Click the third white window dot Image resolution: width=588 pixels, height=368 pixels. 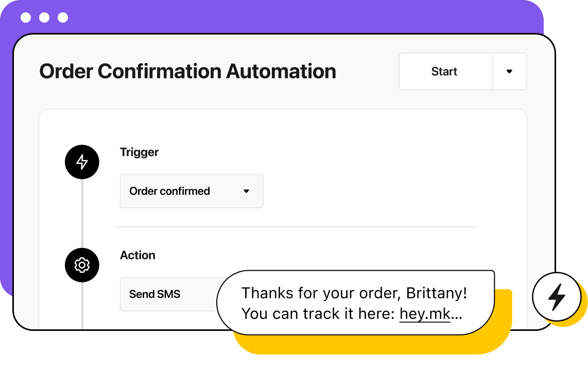(x=63, y=18)
